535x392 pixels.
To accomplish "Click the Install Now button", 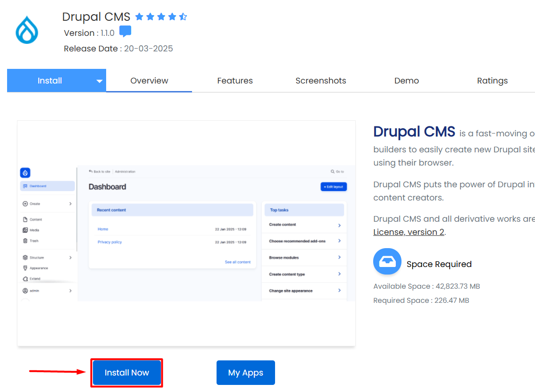I will tap(126, 373).
